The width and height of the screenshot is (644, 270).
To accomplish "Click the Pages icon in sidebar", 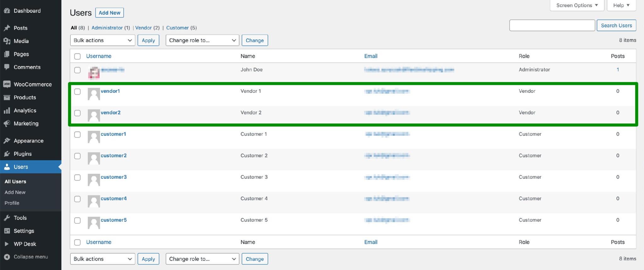I will [7, 54].
